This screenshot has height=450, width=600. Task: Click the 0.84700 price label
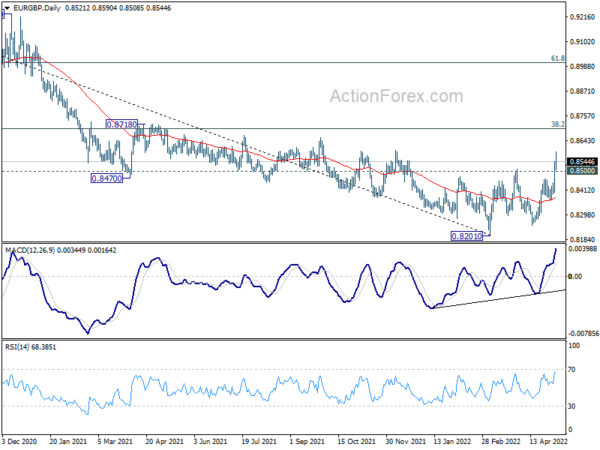pyautogui.click(x=107, y=178)
